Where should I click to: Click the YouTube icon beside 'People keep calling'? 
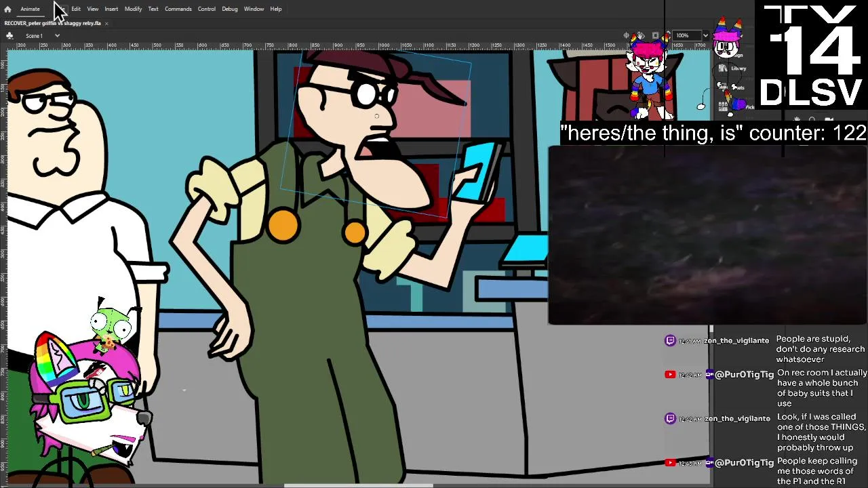670,462
